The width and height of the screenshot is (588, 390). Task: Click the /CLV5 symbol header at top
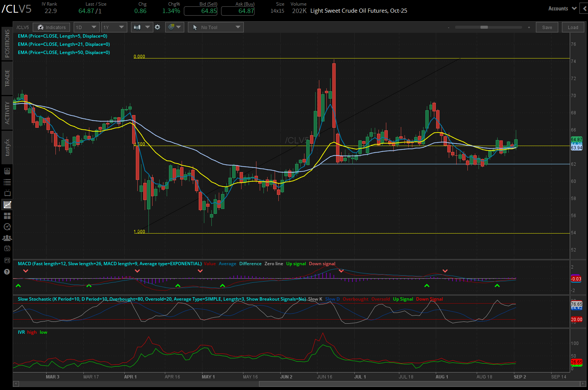point(17,9)
